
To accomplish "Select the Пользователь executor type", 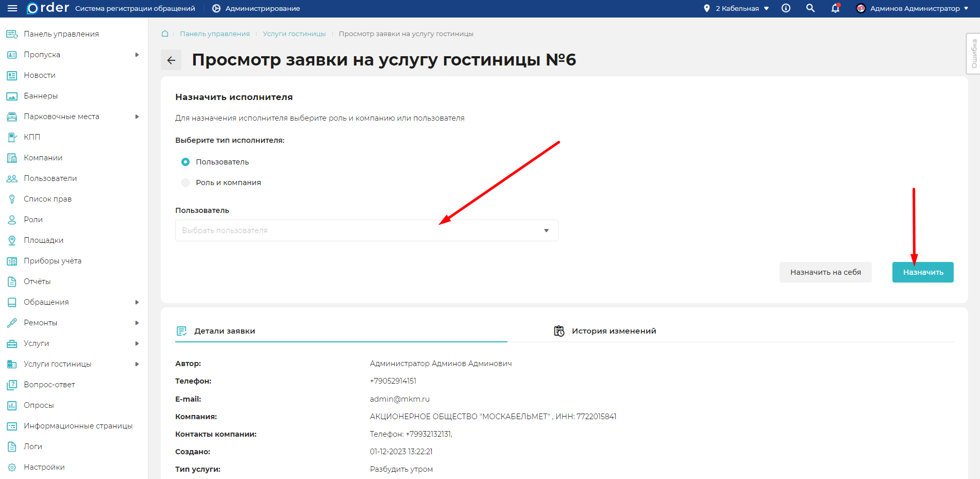I will (x=185, y=161).
